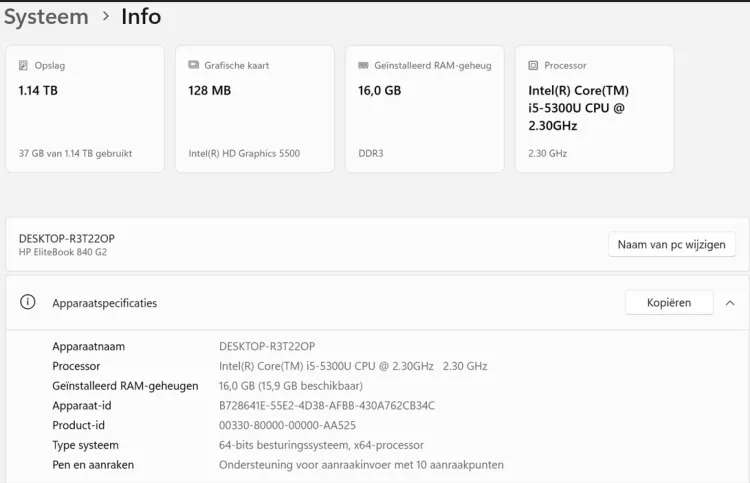Click the HP EliteBook 840 G2 label
Screen dimensions: 750x483
[63, 252]
